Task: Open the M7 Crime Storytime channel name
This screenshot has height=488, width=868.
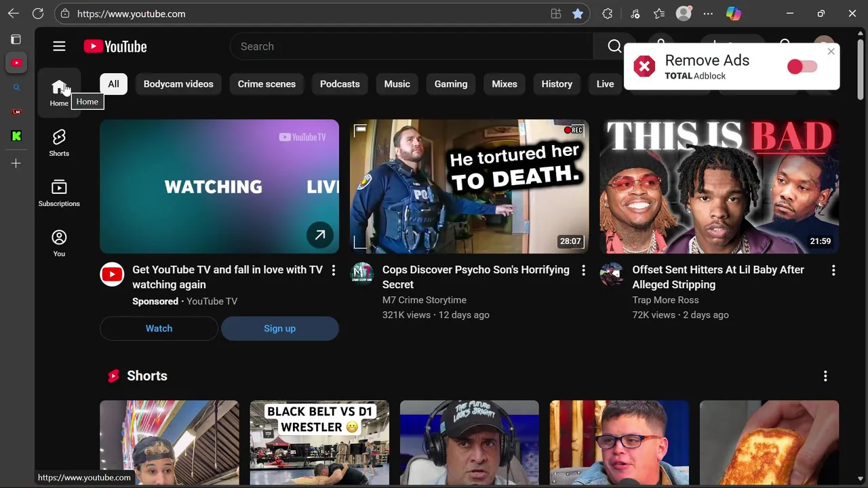Action: [425, 300]
